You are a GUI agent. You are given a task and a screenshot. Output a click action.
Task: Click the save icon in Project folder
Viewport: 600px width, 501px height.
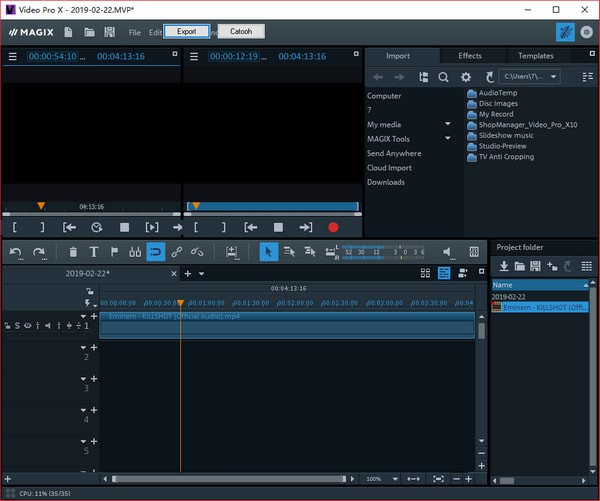click(x=537, y=266)
